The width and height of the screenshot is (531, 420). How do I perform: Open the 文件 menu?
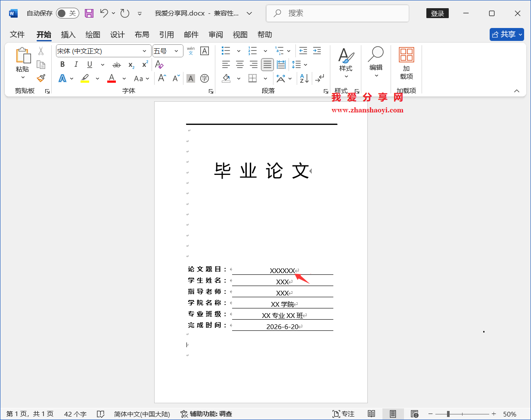(17, 34)
